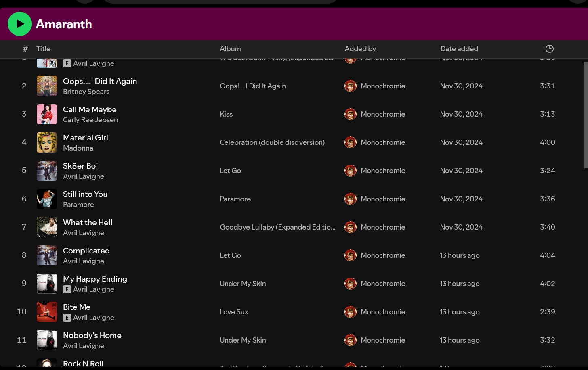Sort tracks by Date added header
Viewport: 588px width, 370px height.
coord(459,49)
